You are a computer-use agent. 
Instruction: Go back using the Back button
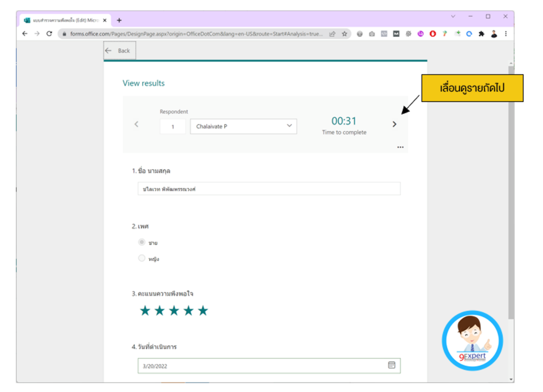pos(119,51)
